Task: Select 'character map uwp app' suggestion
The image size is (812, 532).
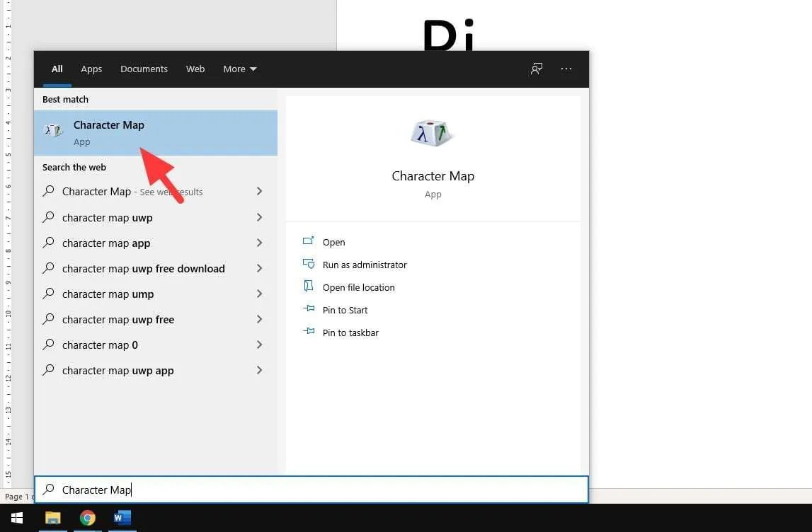Action: tap(155, 370)
